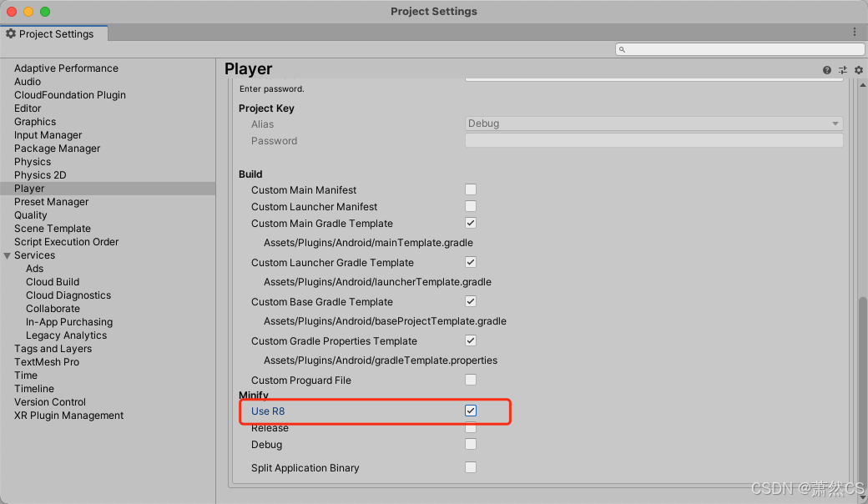
Task: Uncheck Custom Gradle Properties Template
Action: (x=471, y=340)
